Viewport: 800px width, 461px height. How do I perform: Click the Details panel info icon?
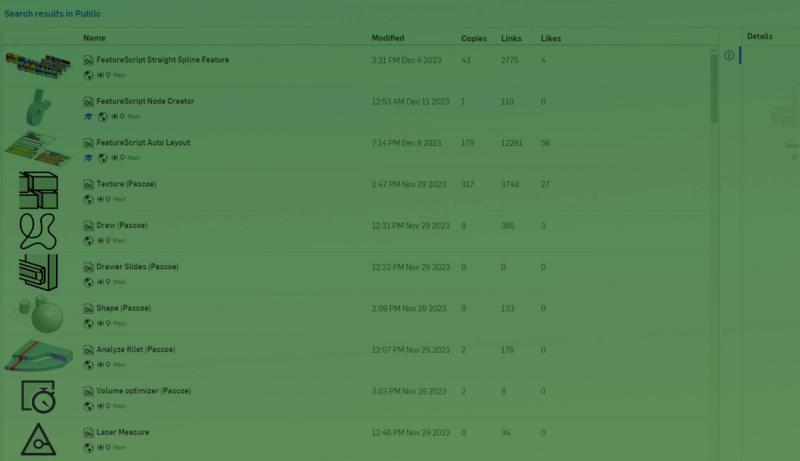729,55
